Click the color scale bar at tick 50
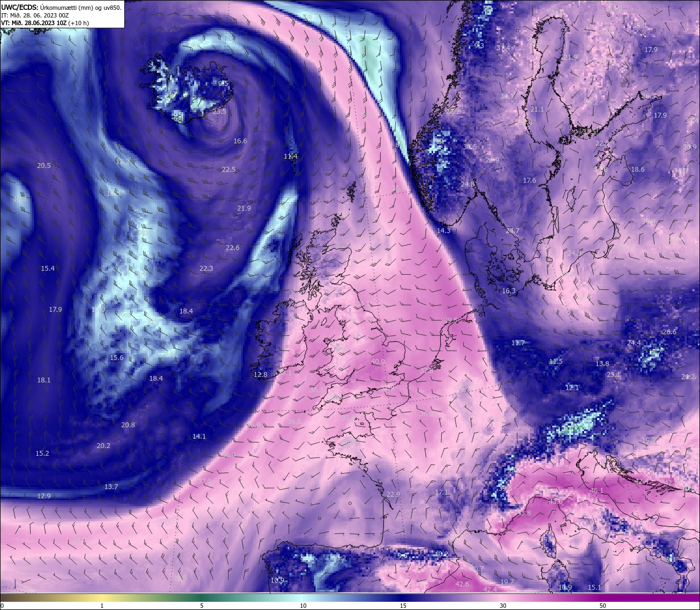700x610 pixels. (602, 597)
